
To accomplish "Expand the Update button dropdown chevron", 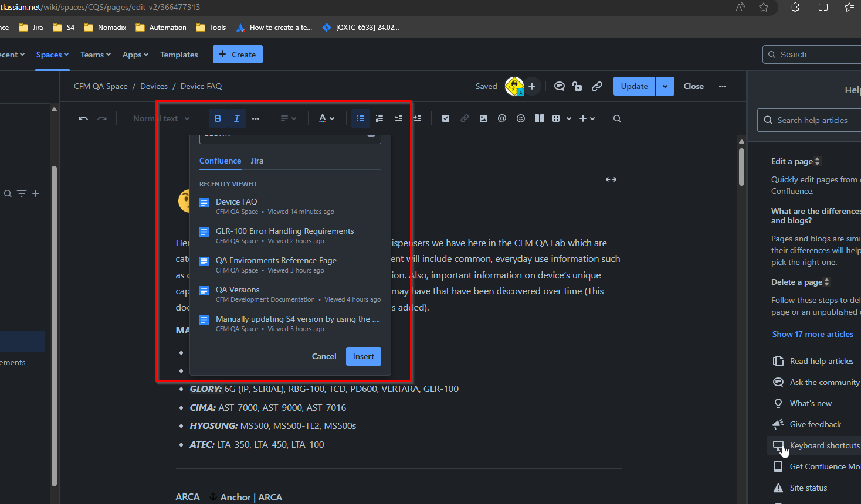I will [665, 86].
